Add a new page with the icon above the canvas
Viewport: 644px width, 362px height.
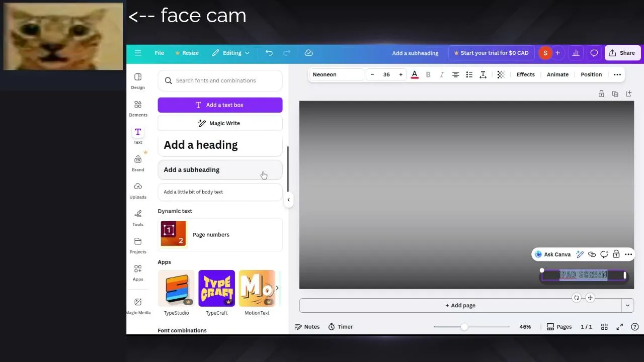(x=628, y=94)
